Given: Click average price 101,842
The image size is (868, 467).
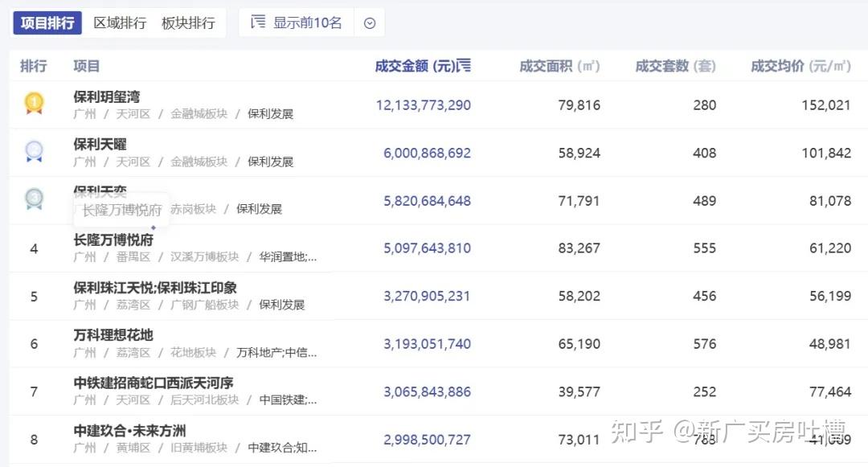Looking at the screenshot, I should tap(826, 153).
